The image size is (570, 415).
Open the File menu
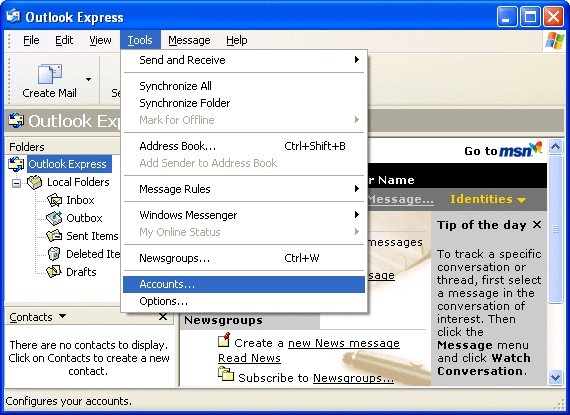click(x=31, y=40)
